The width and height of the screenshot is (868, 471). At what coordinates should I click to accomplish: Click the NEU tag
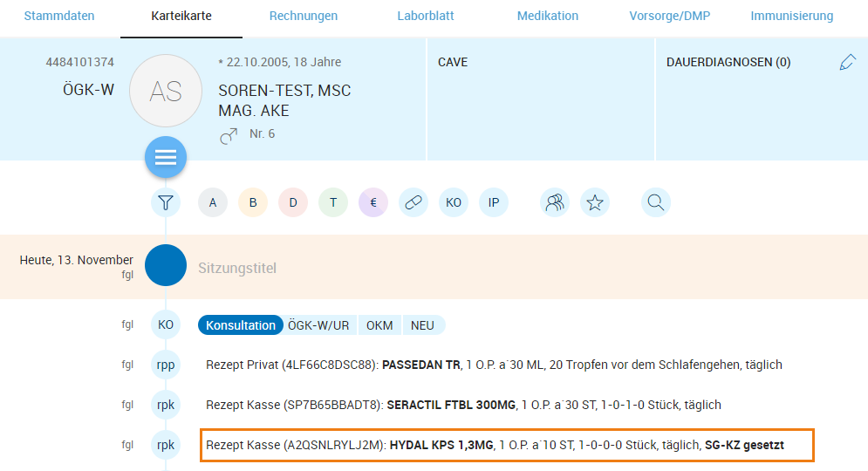pyautogui.click(x=422, y=325)
